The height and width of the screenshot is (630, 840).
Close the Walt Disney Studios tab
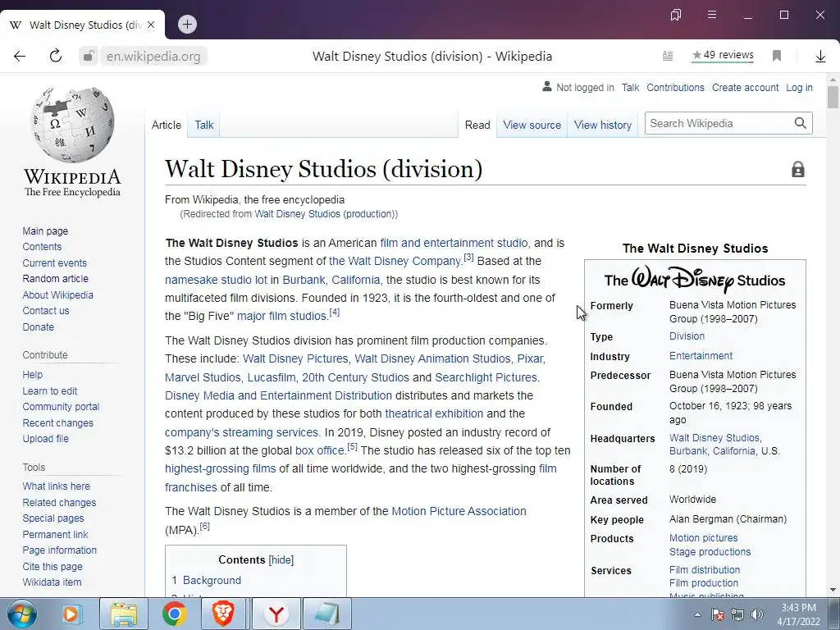(x=151, y=25)
